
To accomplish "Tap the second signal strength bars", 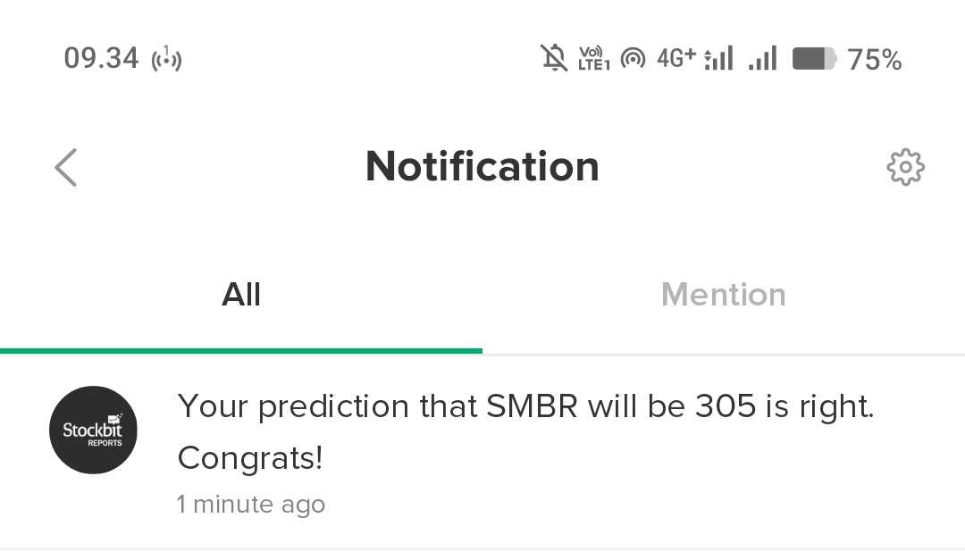I will (x=762, y=59).
